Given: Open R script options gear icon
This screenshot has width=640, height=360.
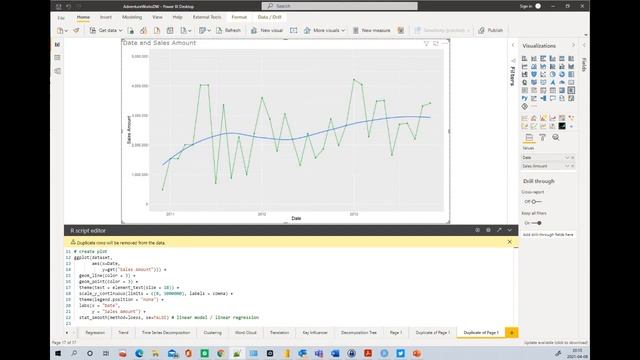Looking at the screenshot, I should [x=488, y=230].
